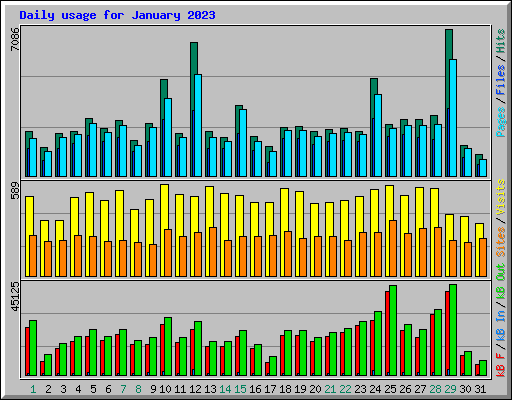Click day label 24 on the x-axis

coord(375,389)
